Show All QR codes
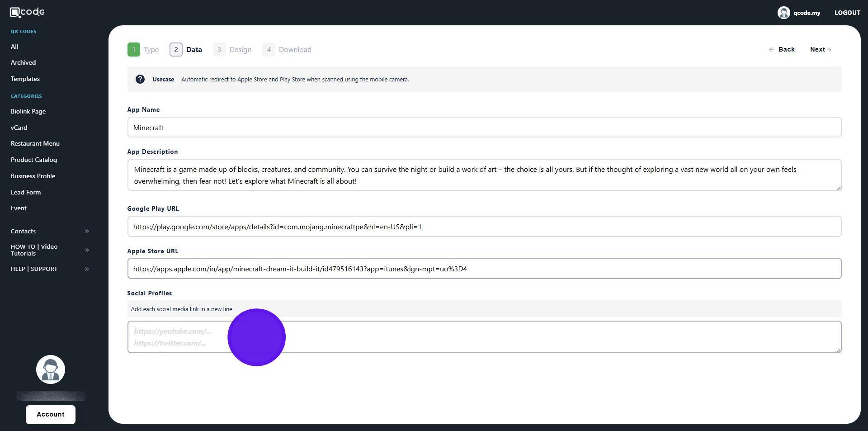Image resolution: width=868 pixels, height=431 pixels. 14,47
